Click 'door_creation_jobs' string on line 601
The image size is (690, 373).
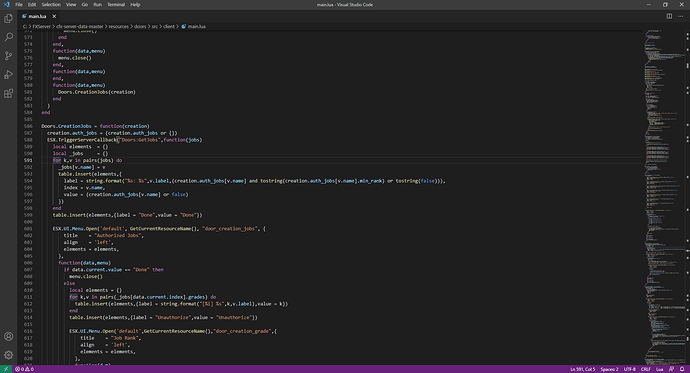click(x=229, y=229)
